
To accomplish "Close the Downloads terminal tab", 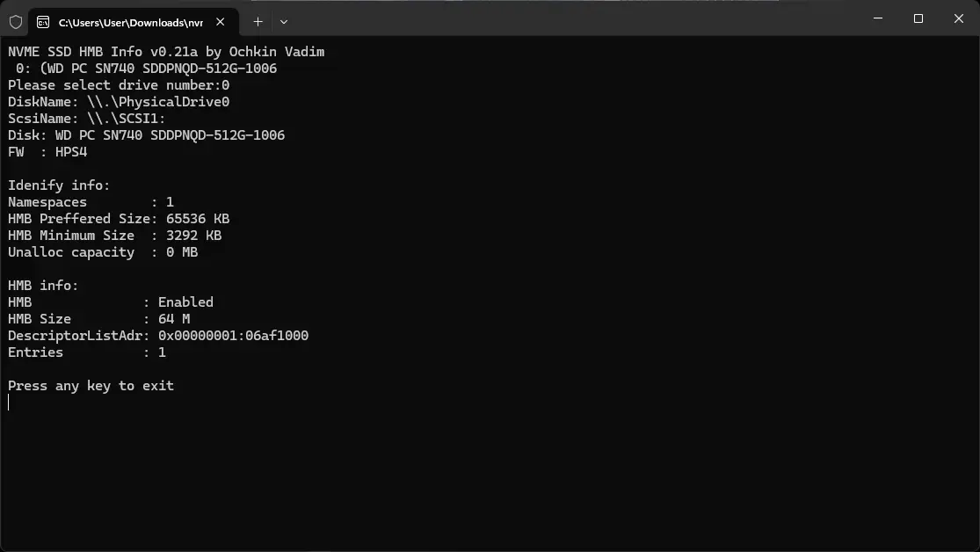I will coord(220,22).
